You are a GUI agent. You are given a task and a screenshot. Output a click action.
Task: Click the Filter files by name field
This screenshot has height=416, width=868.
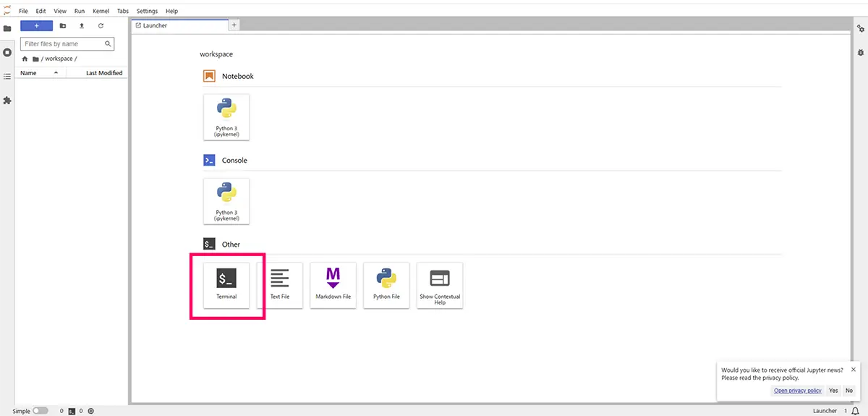pos(64,44)
